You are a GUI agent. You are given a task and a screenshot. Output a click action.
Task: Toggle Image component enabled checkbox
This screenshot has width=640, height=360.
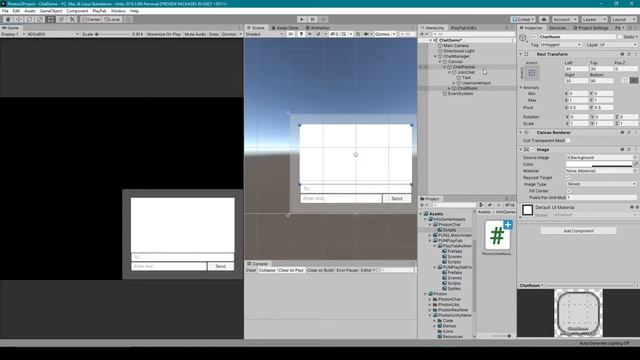pyautogui.click(x=532, y=149)
